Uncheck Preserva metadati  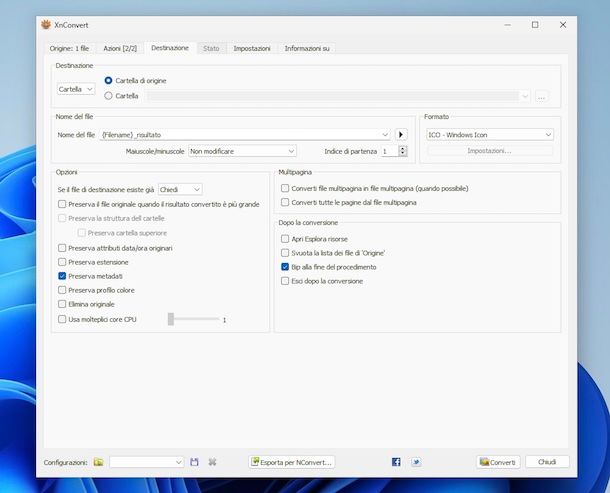(62, 276)
